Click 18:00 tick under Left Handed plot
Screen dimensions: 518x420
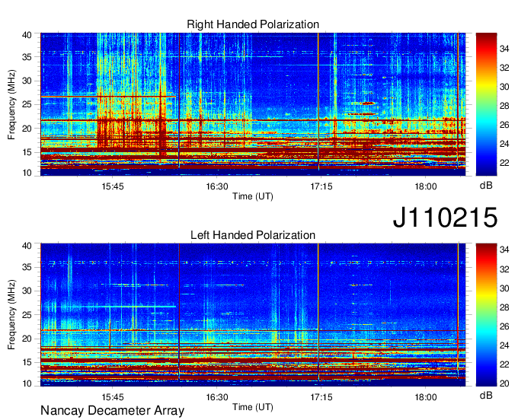coord(426,397)
